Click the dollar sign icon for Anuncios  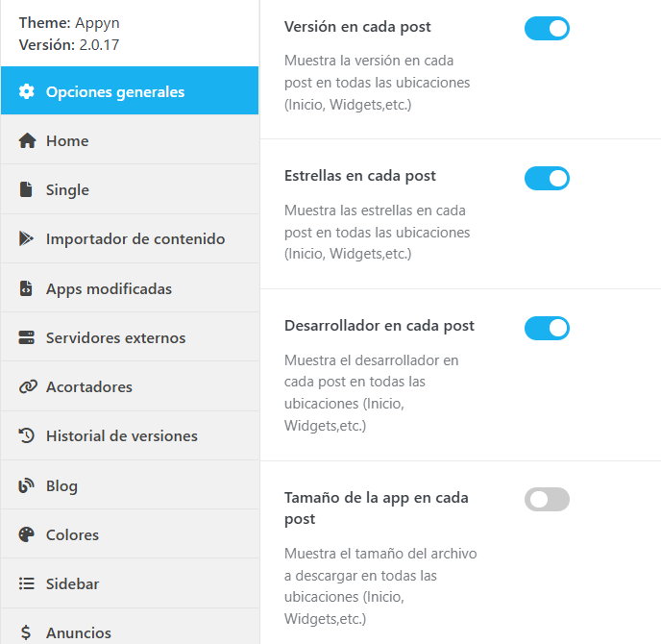click(x=27, y=632)
